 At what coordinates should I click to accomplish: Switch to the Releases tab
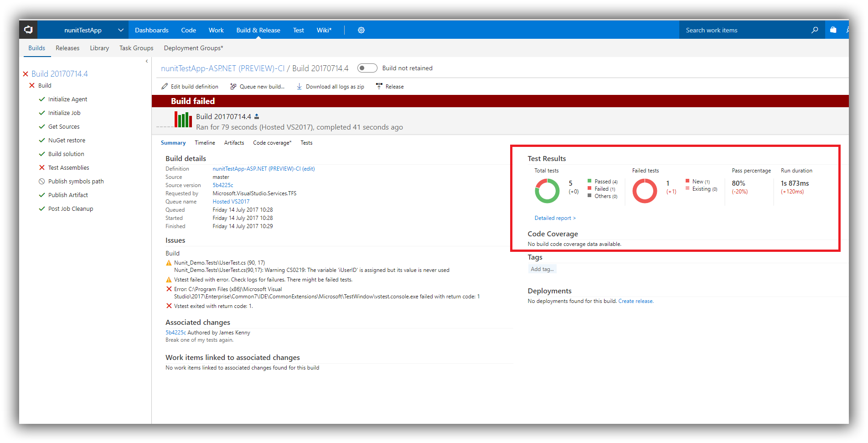[67, 48]
